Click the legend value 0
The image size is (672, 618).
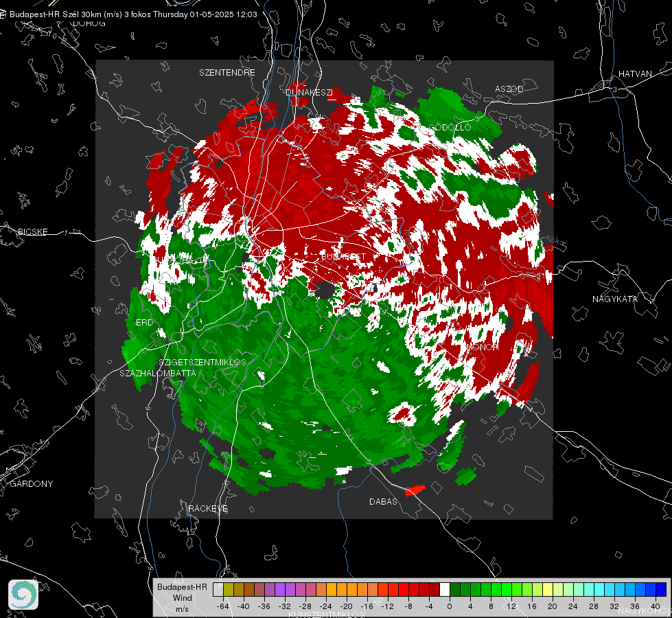[449, 606]
